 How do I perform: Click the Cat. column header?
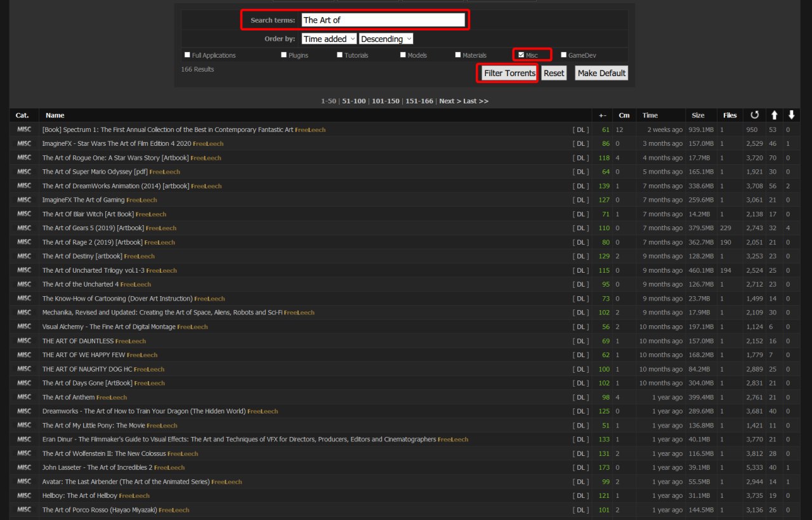click(22, 115)
